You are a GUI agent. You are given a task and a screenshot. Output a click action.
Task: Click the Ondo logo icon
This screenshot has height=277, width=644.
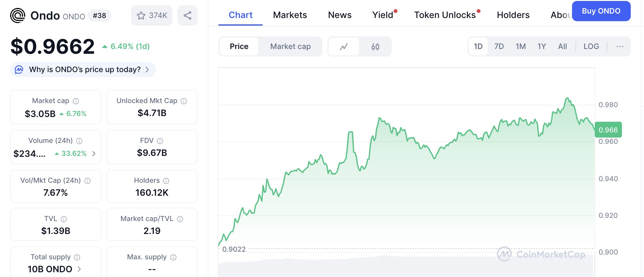(18, 15)
